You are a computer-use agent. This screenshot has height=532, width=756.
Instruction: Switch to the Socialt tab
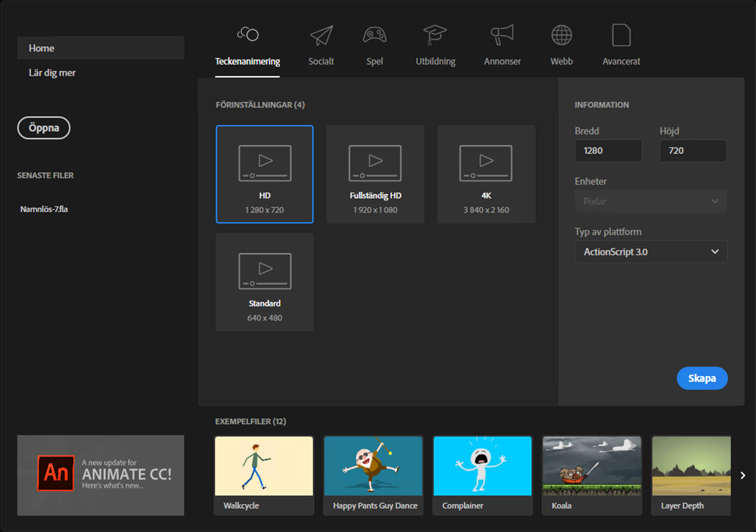(321, 61)
